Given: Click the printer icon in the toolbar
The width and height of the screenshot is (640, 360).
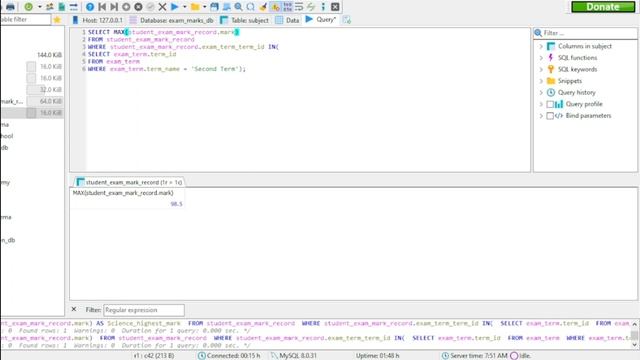Looking at the screenshot, I should (10, 7).
